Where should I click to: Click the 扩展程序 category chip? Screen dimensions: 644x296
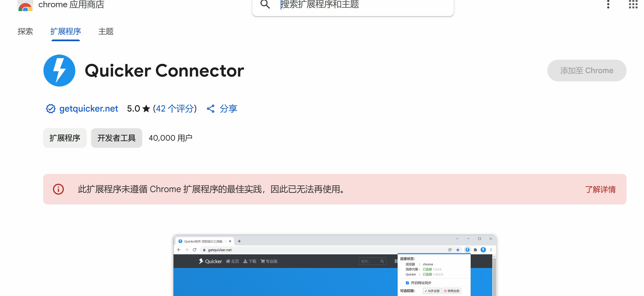tap(65, 138)
